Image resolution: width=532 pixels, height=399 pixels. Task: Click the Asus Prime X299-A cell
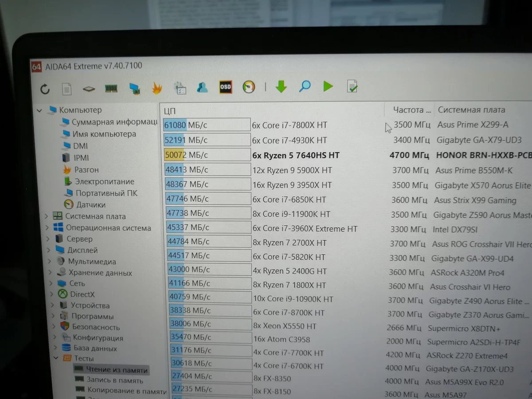tap(473, 125)
